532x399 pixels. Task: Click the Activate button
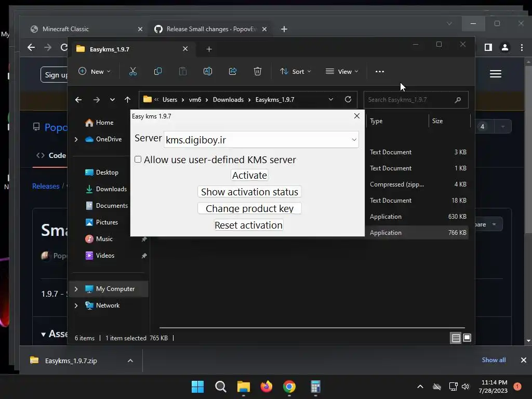tap(250, 176)
